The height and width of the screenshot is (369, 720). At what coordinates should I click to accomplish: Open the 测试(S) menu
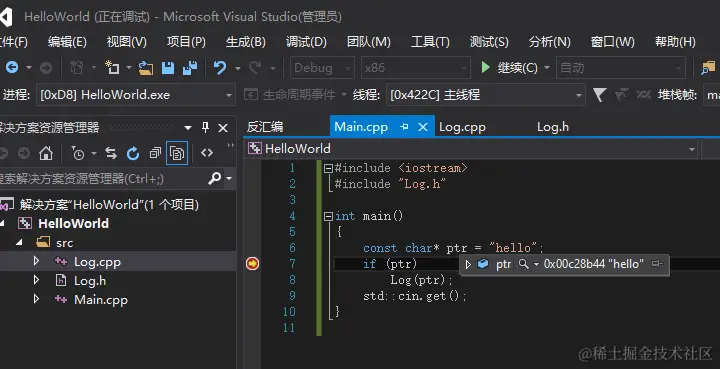(489, 42)
